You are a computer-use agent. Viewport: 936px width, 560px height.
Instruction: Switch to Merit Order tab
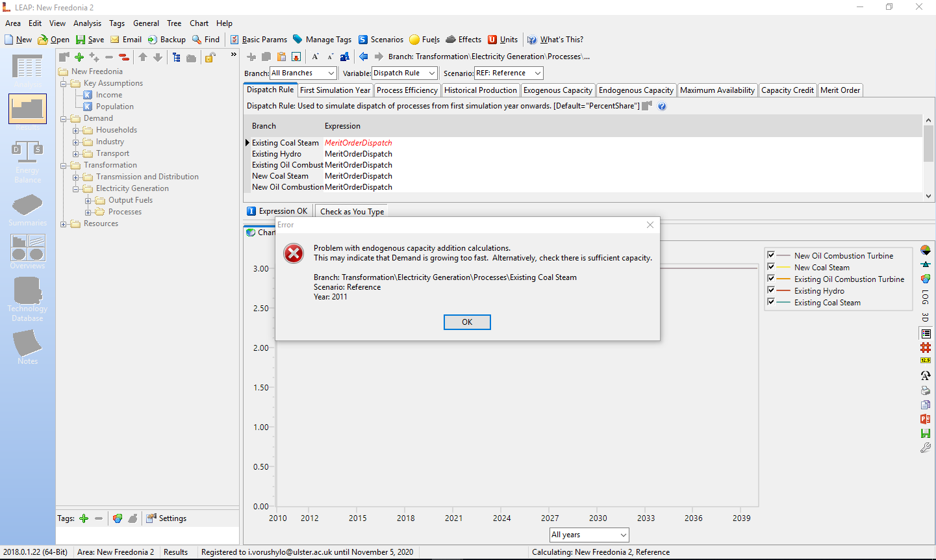(x=841, y=90)
